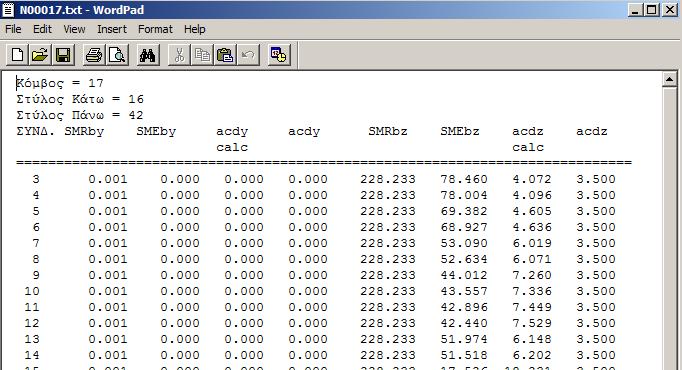Open the Insert menu
This screenshot has height=370, width=682.
point(112,29)
